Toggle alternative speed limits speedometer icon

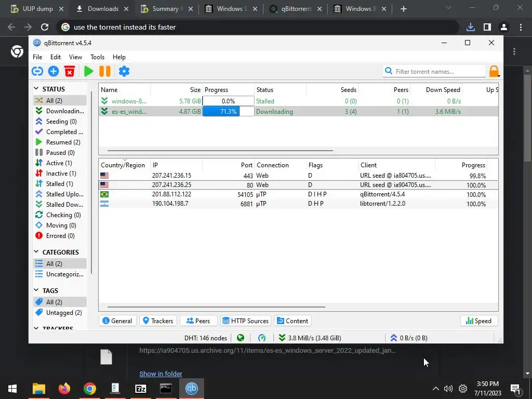(x=262, y=338)
